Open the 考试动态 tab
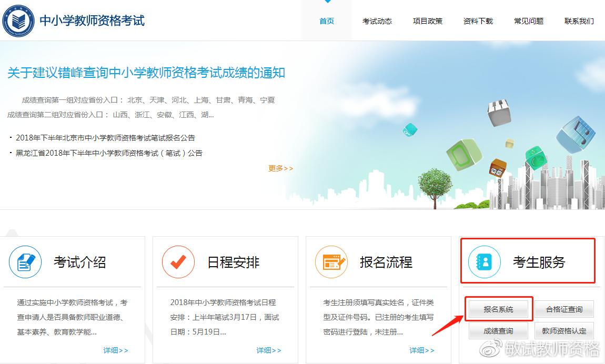 coord(377,22)
